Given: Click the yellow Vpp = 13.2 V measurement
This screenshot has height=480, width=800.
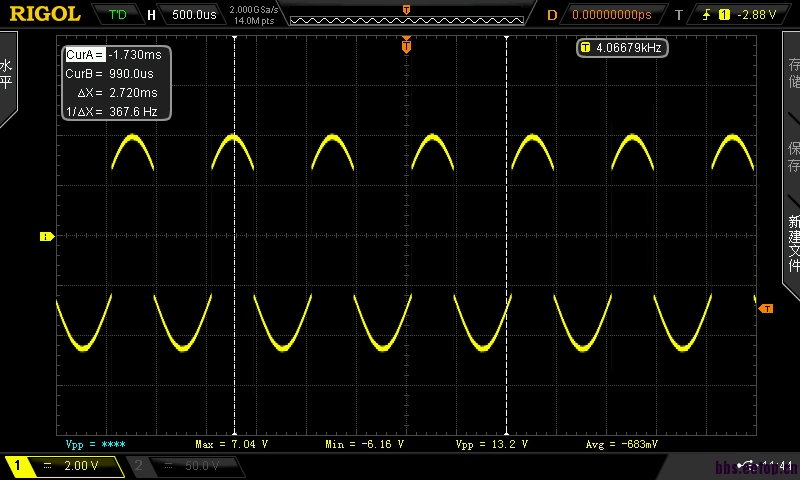Looking at the screenshot, I should (x=491, y=444).
